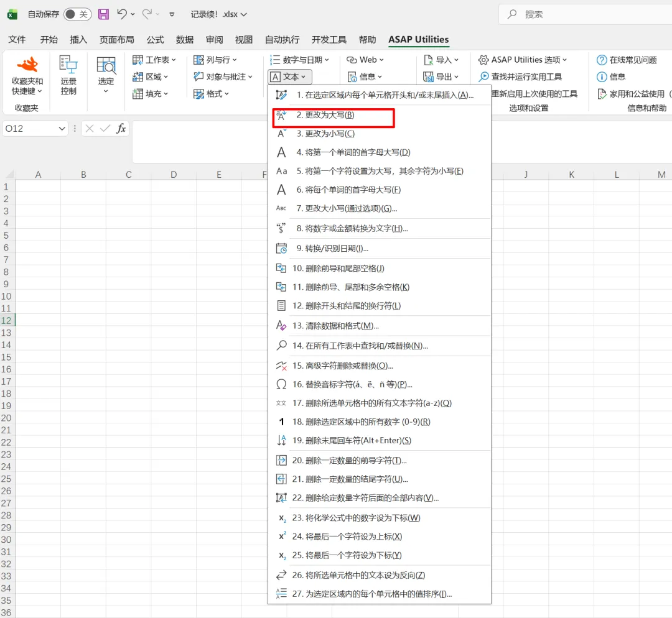Click the Save floppy disk icon
Viewport: 672px width, 618px height.
[103, 14]
